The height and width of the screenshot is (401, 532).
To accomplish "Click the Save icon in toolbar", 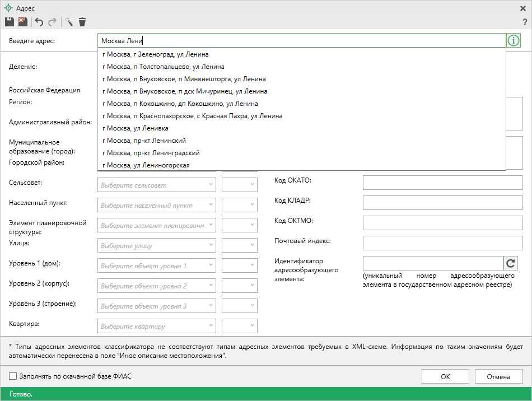I will [10, 22].
